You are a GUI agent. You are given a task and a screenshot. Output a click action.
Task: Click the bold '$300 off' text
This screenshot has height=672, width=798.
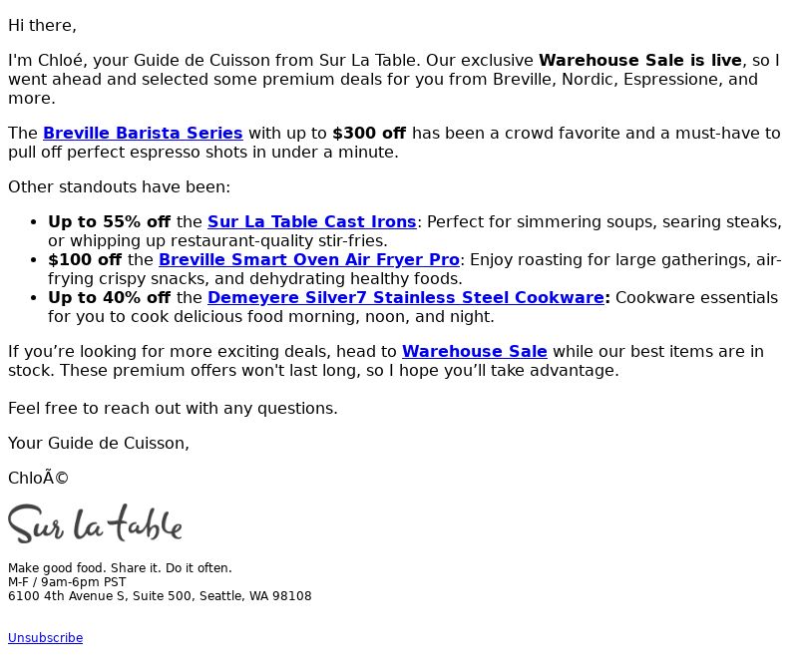(369, 133)
